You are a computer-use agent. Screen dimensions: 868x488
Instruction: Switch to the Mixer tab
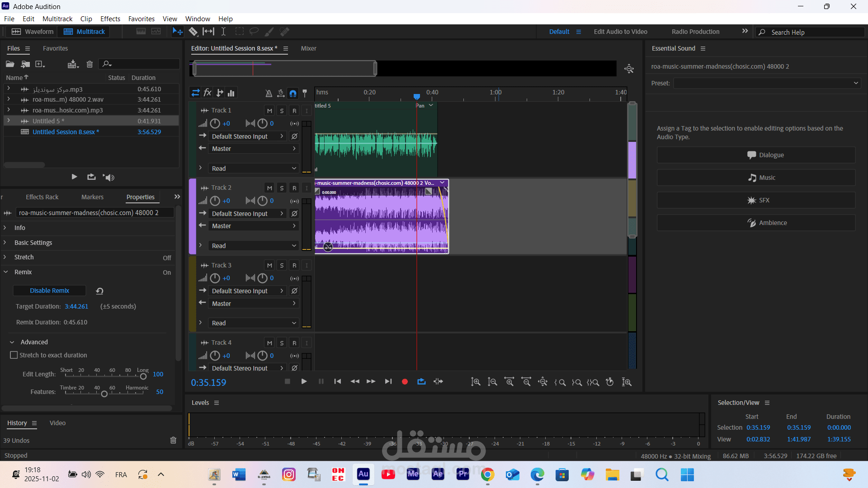click(x=309, y=48)
